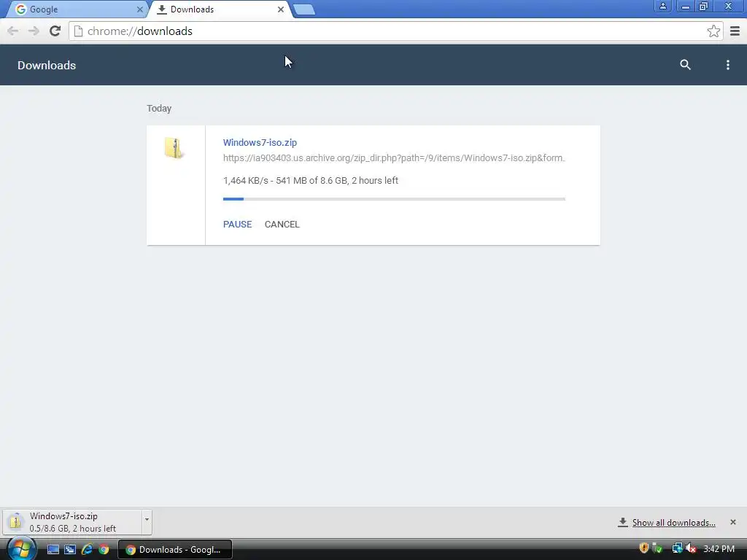Open the Downloads page three-dot menu
The image size is (747, 560).
point(727,65)
